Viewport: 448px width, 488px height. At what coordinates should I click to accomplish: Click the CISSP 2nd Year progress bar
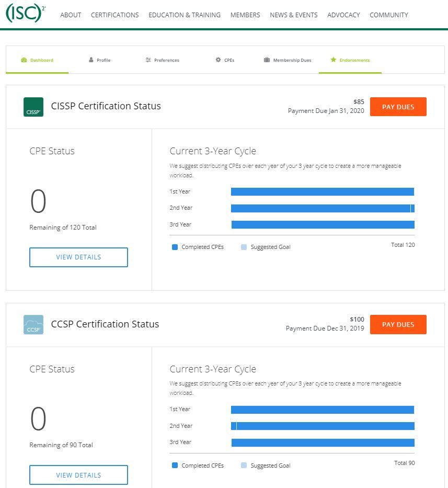(322, 208)
